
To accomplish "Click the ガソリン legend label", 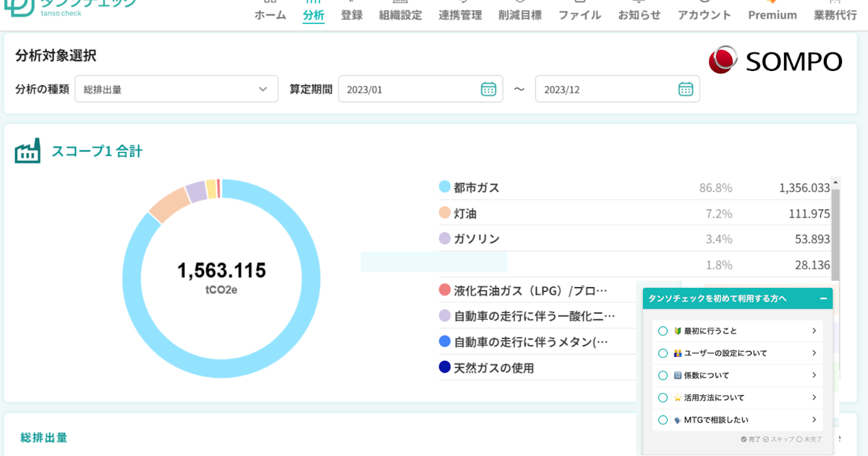I will 477,239.
